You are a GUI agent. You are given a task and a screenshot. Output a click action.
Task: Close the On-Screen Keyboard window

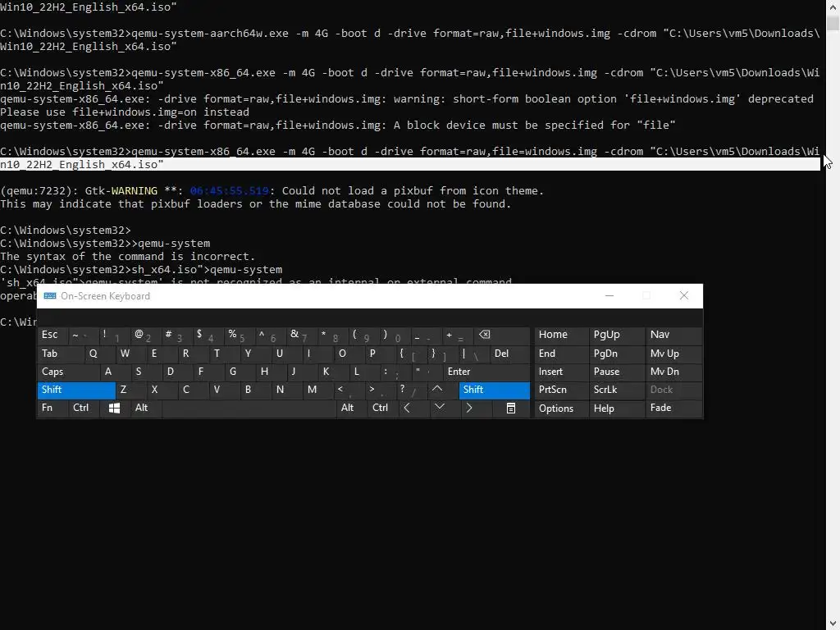click(x=683, y=295)
